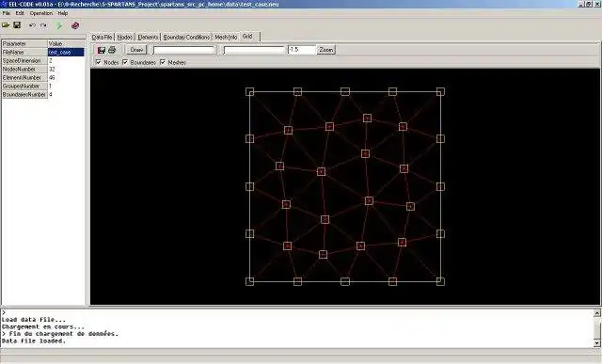Viewport: 602px width, 364px height.
Task: Click the green Run arrow icon
Action: click(59, 25)
